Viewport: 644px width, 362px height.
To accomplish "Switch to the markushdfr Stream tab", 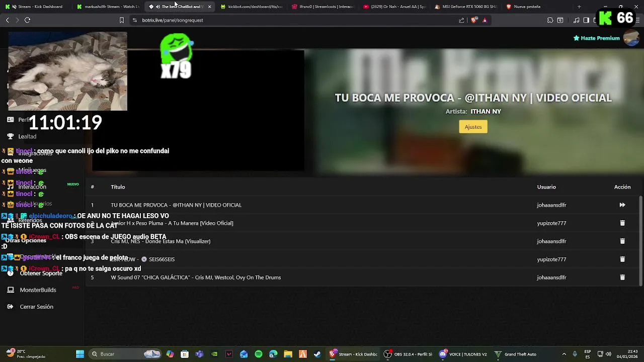I will (108, 7).
